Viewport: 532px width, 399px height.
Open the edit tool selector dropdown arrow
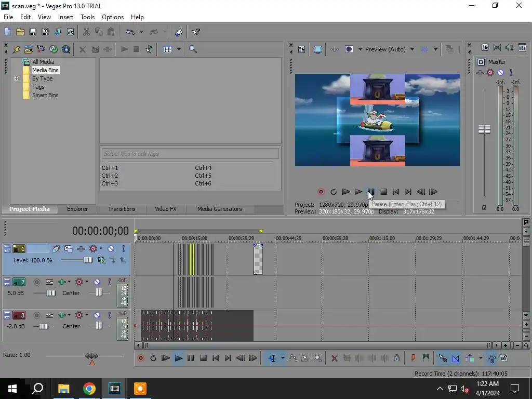pos(283,358)
